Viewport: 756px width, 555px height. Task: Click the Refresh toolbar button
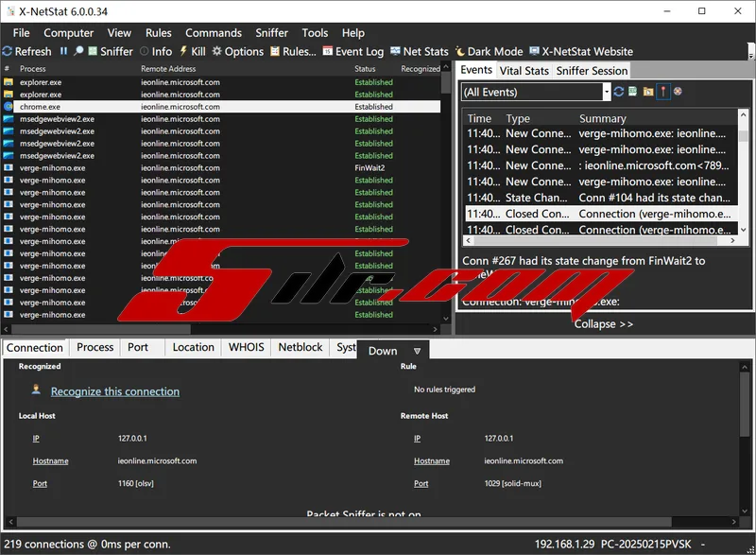click(27, 52)
